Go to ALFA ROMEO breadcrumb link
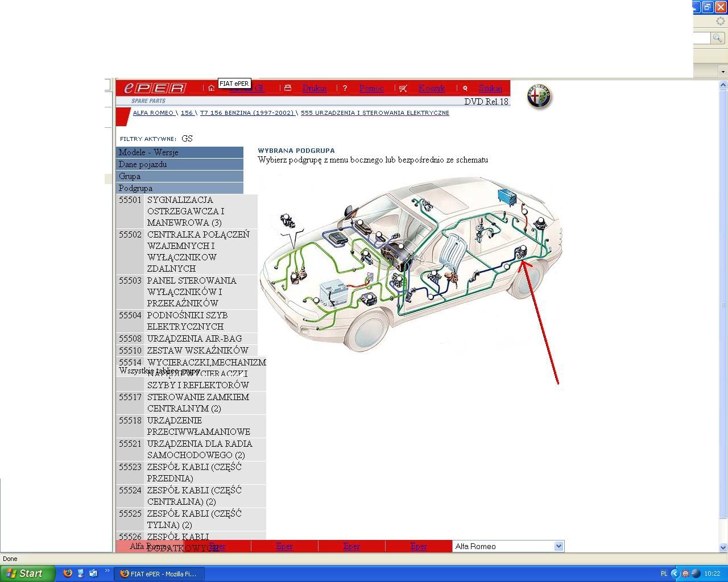Image resolution: width=728 pixels, height=582 pixels. point(153,113)
